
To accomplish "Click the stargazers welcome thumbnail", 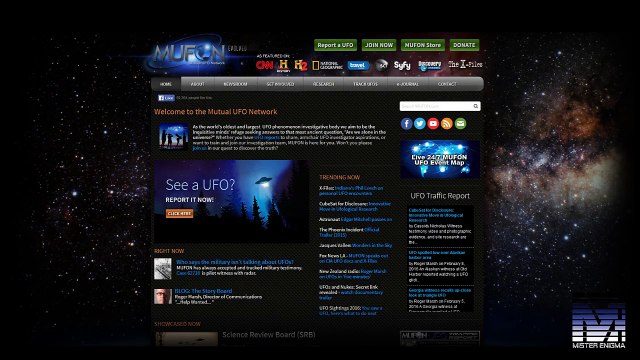I will pos(173,136).
